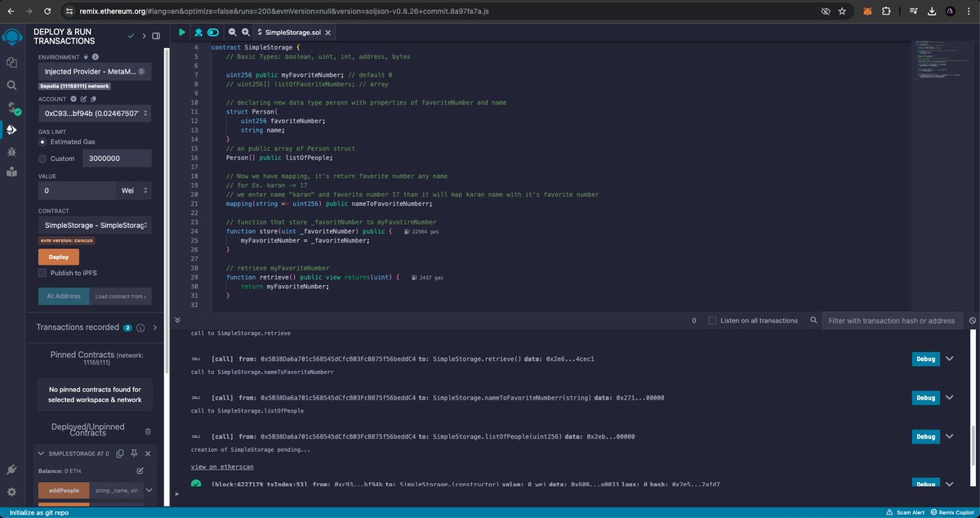The width and height of the screenshot is (980, 518).
Task: Create new account with plus icon
Action: [x=73, y=99]
